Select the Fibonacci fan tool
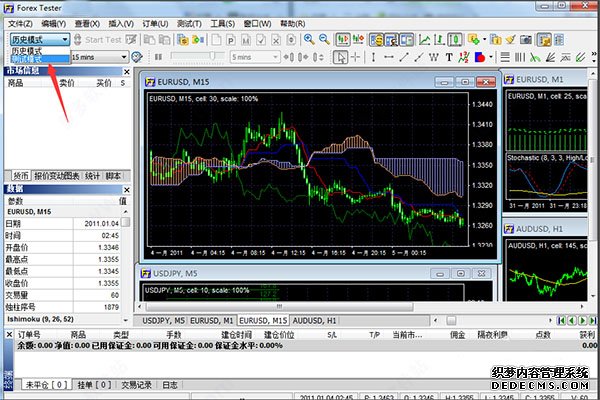The width and height of the screenshot is (600, 400). pyautogui.click(x=550, y=57)
